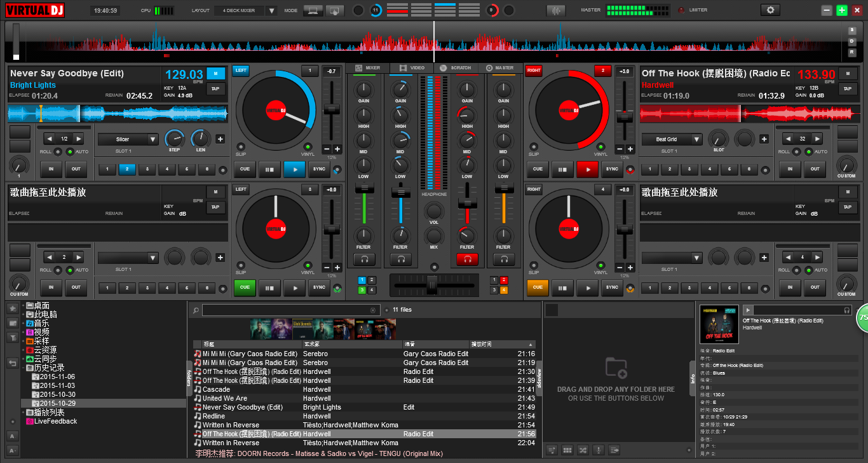Toggle headphone cue for mixer channel 2 (red)
The width and height of the screenshot is (868, 463).
[467, 259]
